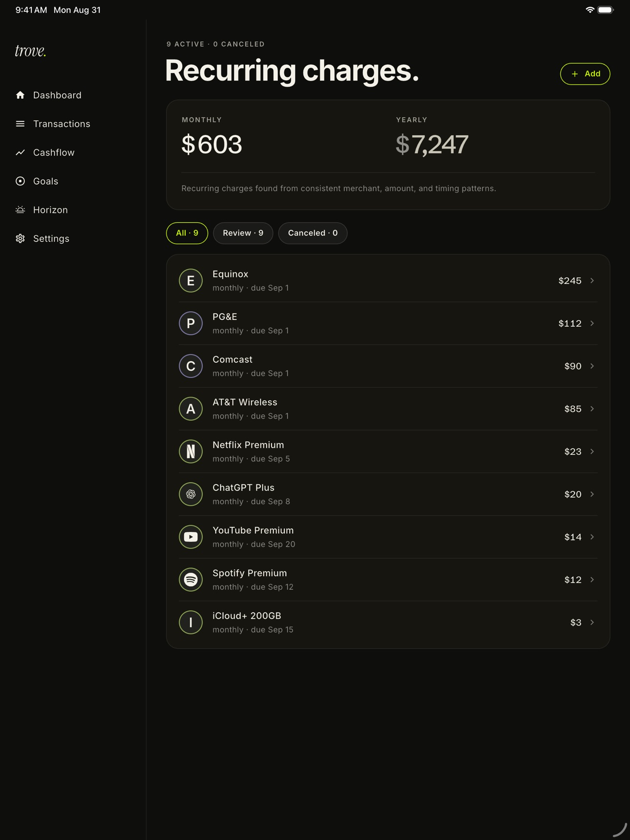The width and height of the screenshot is (630, 840).
Task: Click the PG&E name text
Action: point(225,317)
